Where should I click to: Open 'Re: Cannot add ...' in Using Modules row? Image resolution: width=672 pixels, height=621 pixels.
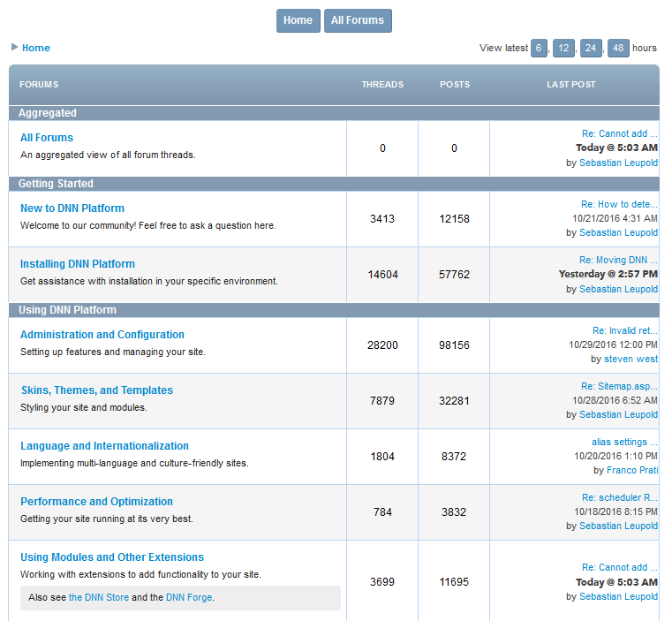620,568
